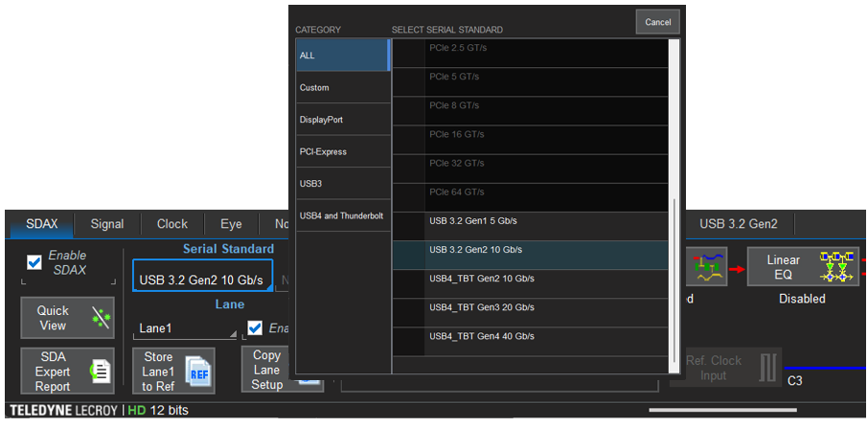Select USB 3.2 Gen1 5 Gb/s standard
The width and height of the screenshot is (868, 427).
tap(530, 226)
